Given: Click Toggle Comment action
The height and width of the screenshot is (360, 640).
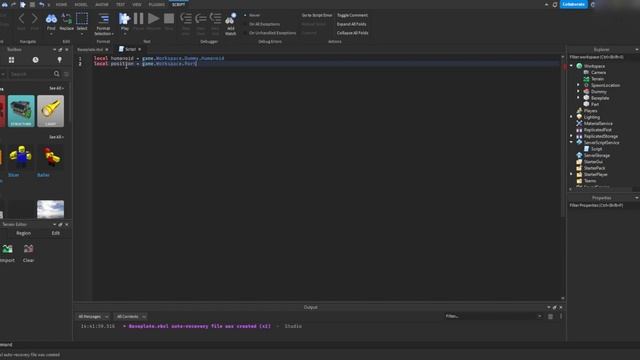Looking at the screenshot, I should point(352,15).
